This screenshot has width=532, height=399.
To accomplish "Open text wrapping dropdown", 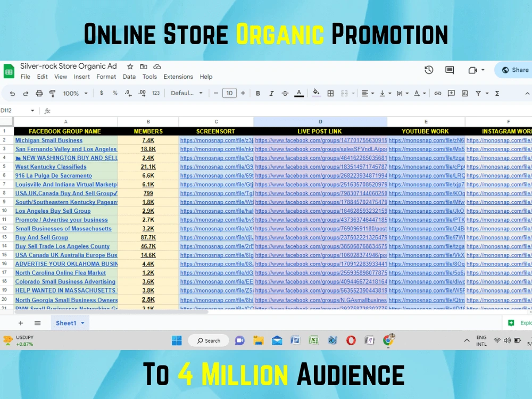I will point(402,93).
